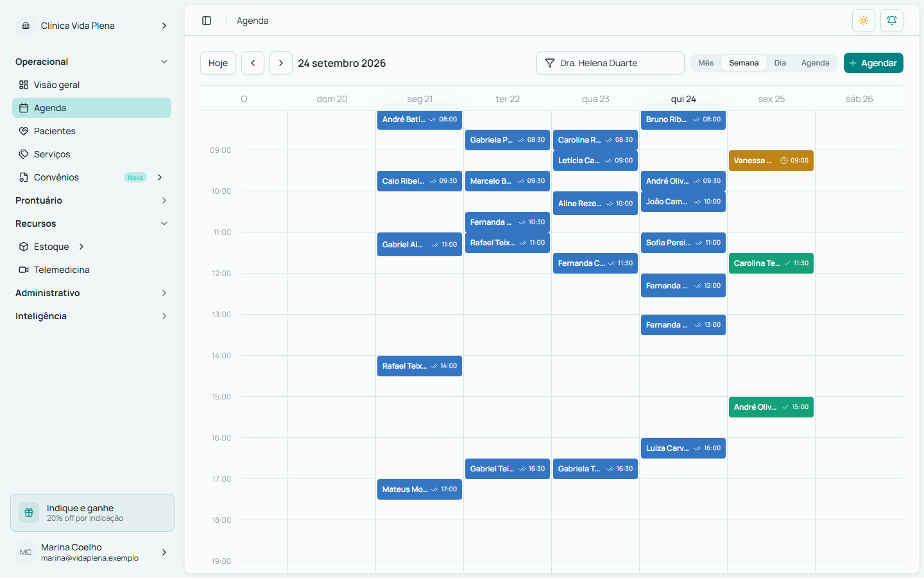This screenshot has width=924, height=578.
Task: Click the filter funnel icon
Action: pyautogui.click(x=550, y=63)
